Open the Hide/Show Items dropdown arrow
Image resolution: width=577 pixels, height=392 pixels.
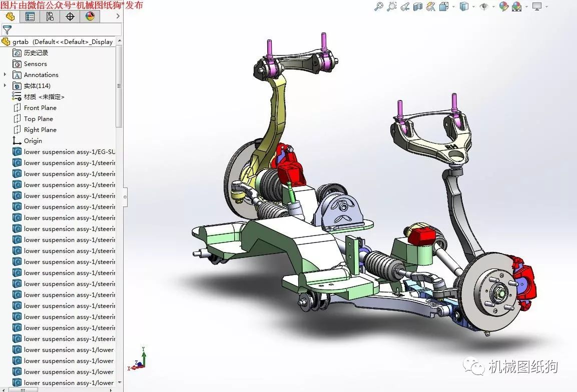point(493,6)
